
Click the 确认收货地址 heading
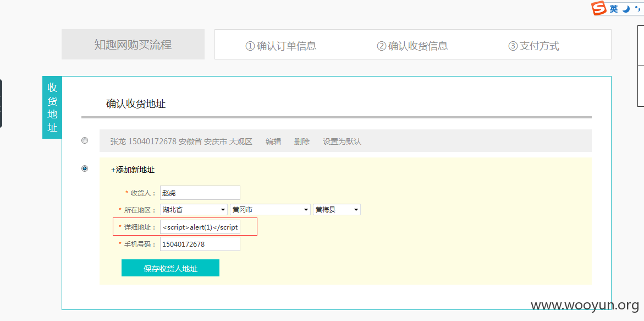[x=136, y=104]
